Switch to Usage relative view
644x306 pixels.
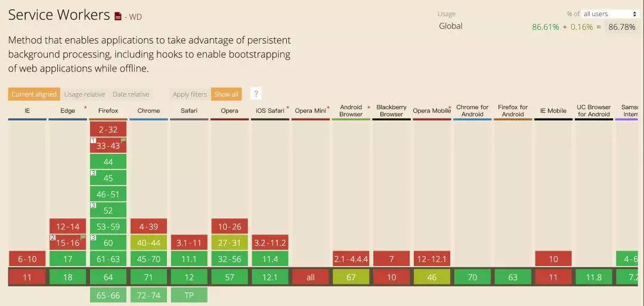tap(85, 94)
